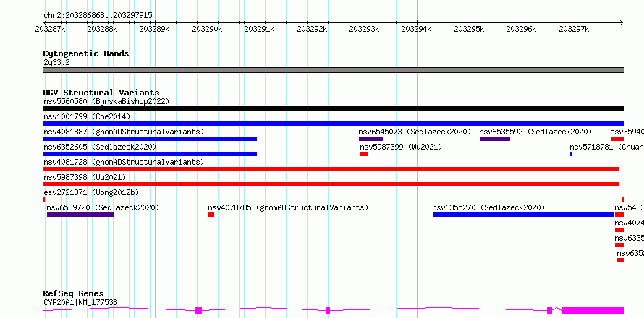Open nsv4081728 (gnomADStructuralVariants) label

pos(124,162)
